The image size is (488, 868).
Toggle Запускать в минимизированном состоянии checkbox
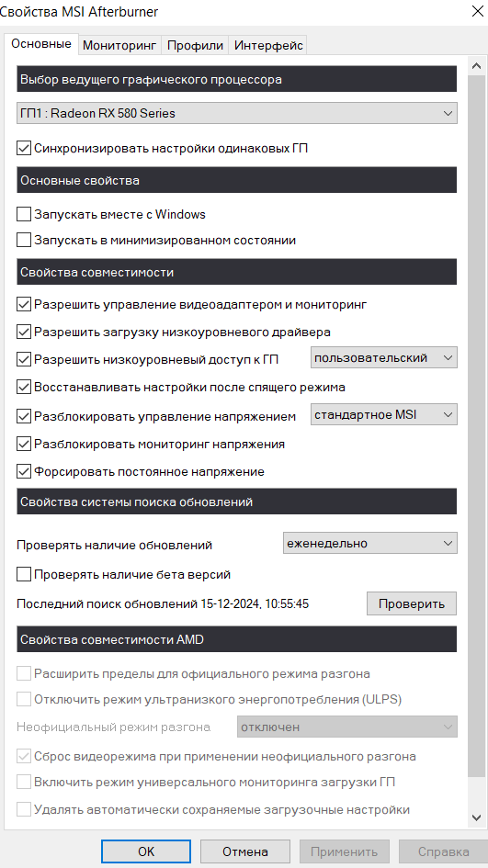24,241
